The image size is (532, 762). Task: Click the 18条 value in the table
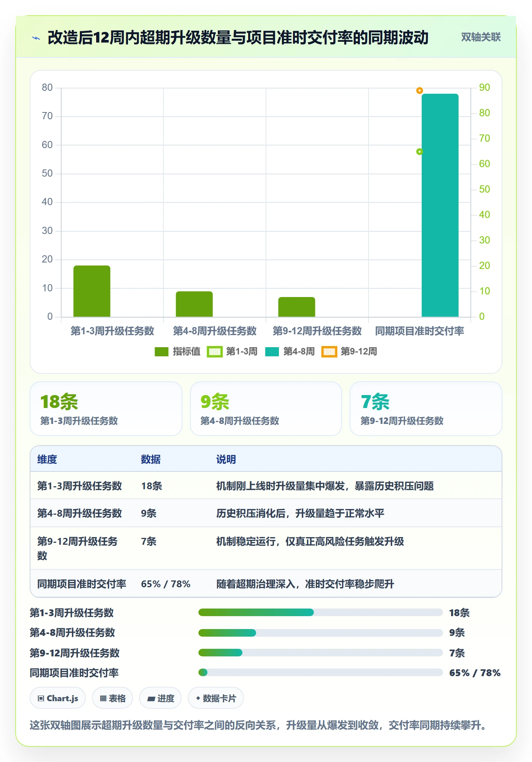pos(152,486)
